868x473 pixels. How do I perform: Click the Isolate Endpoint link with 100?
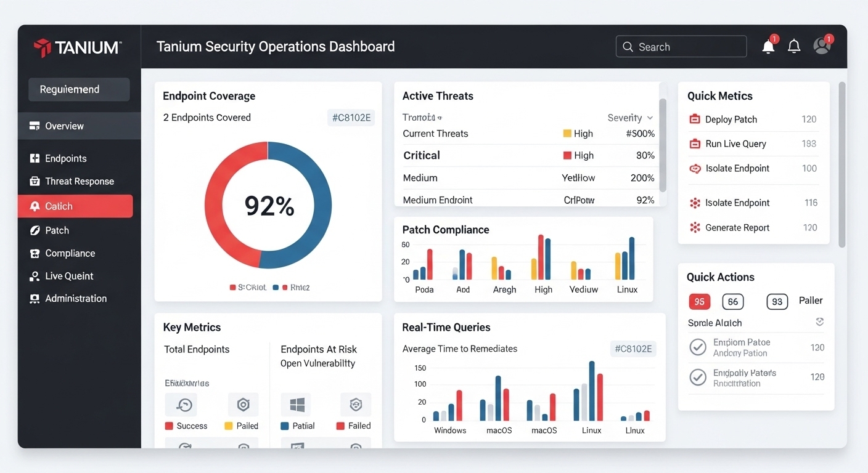pyautogui.click(x=737, y=168)
